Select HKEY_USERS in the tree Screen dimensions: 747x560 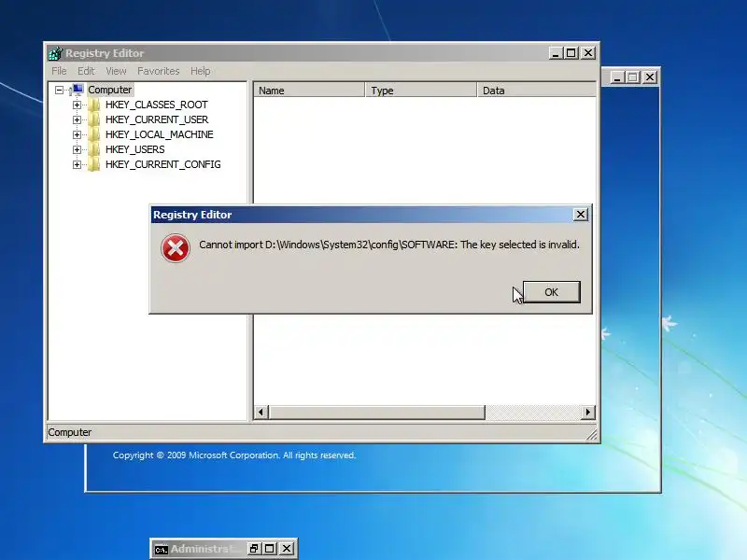[x=134, y=149]
